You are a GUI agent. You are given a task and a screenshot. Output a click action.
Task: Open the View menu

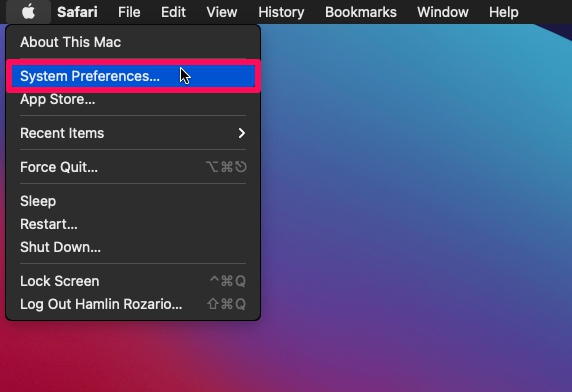[222, 12]
